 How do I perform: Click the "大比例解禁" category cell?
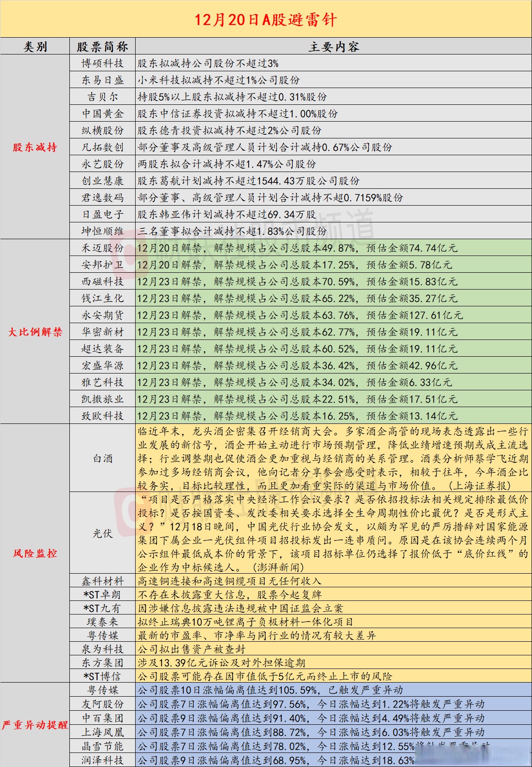pyautogui.click(x=35, y=332)
